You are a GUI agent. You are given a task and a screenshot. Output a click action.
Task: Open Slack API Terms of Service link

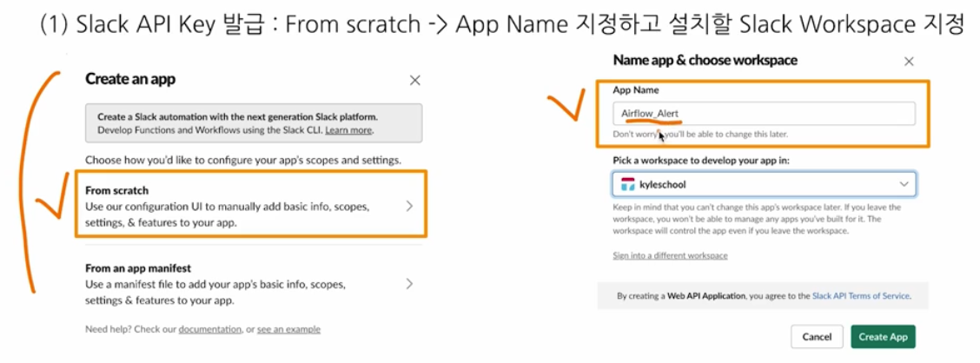pos(861,296)
